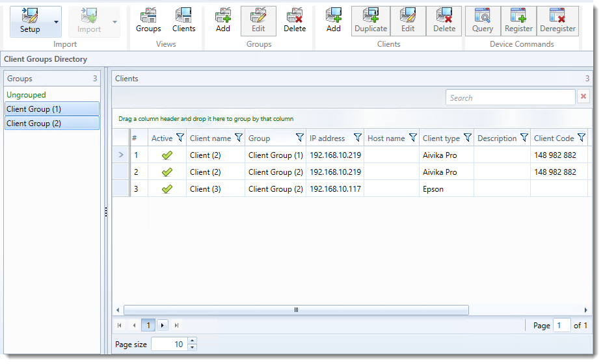Go to the previous page
This screenshot has height=364, width=603.
(x=134, y=325)
